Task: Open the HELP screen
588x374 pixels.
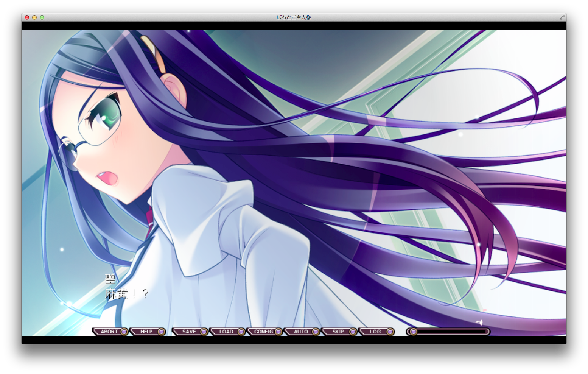Action: tap(148, 332)
